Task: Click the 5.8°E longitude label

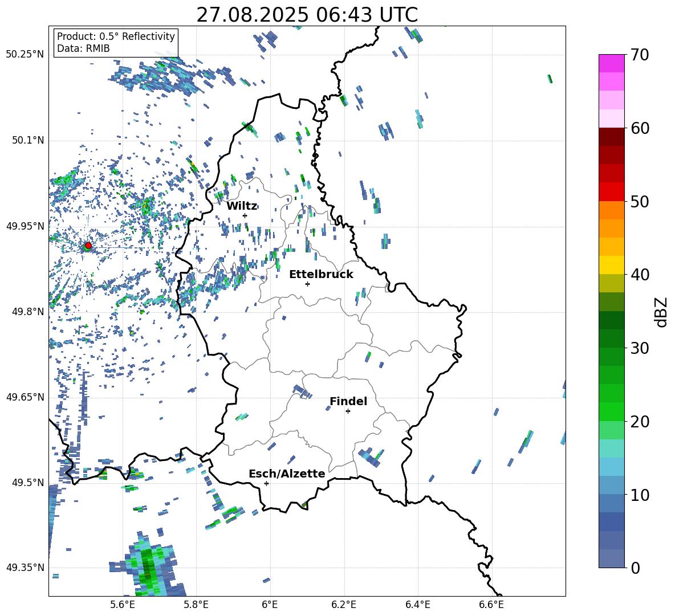Action: [x=196, y=605]
